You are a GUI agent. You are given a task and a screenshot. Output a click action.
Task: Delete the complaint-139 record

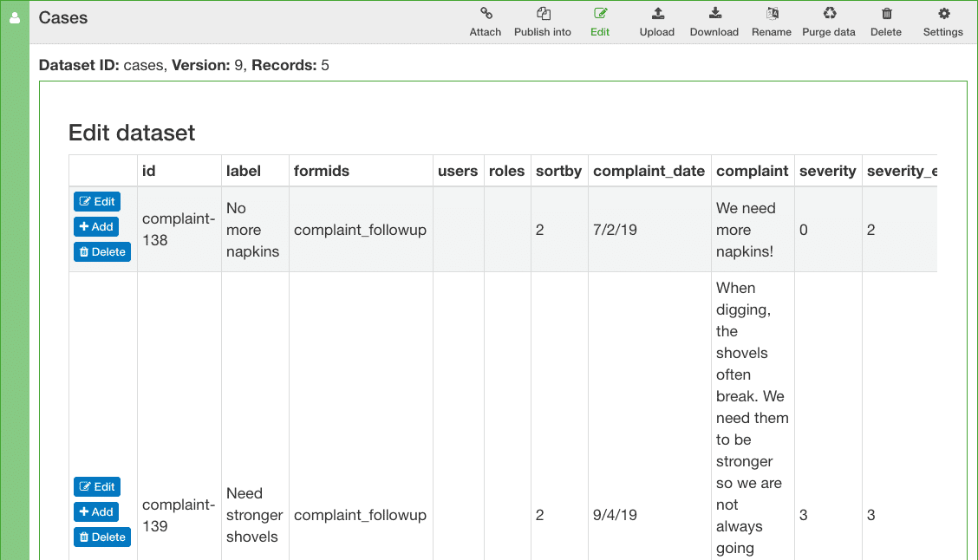tap(102, 537)
